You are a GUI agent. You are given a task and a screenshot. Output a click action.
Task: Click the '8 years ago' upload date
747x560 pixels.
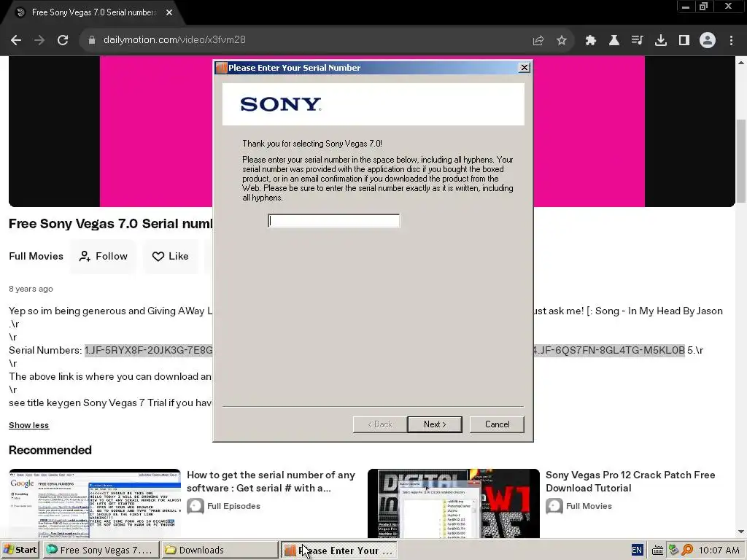click(31, 289)
